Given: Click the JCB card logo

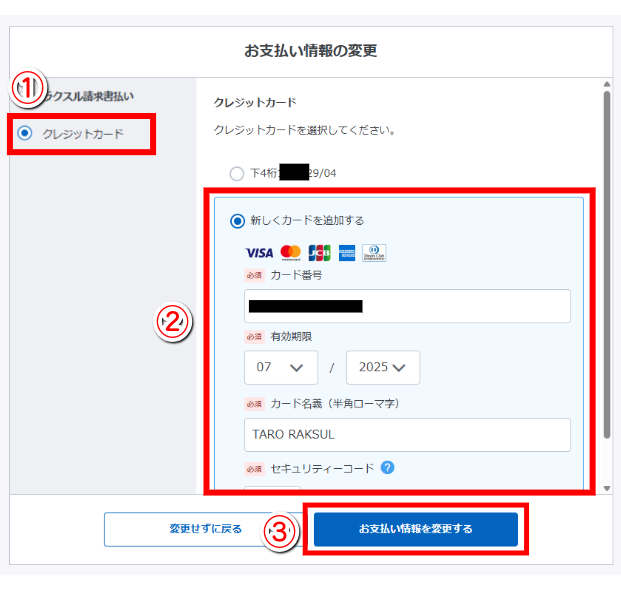Looking at the screenshot, I should (x=319, y=252).
